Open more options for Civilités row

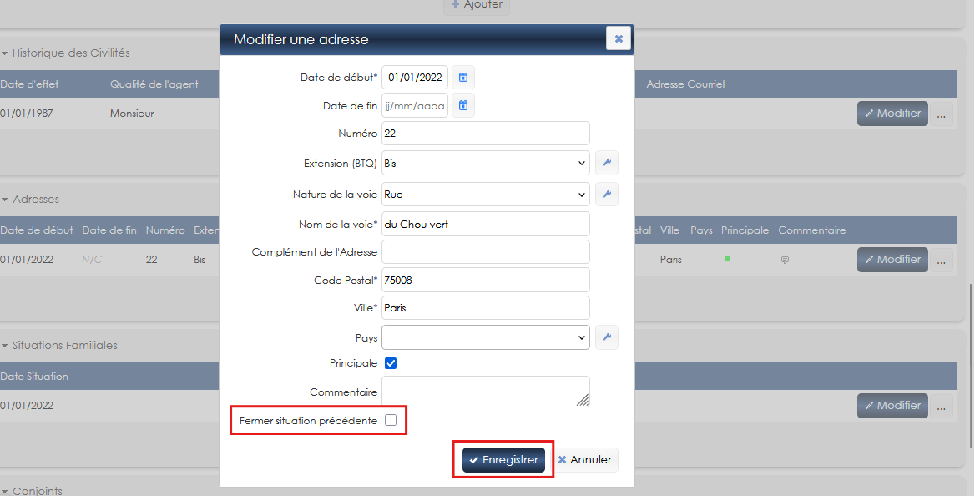942,114
